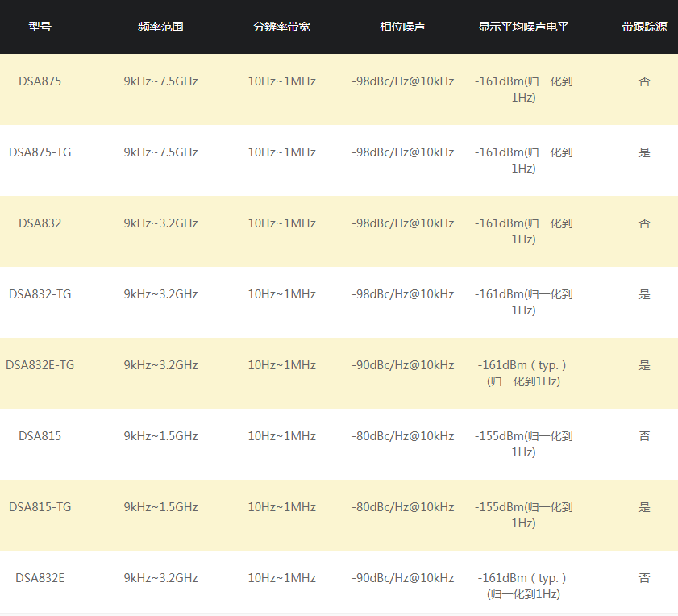Click -98dBc/Hz@10kHz in the DSA875 row
678x616 pixels.
(402, 81)
